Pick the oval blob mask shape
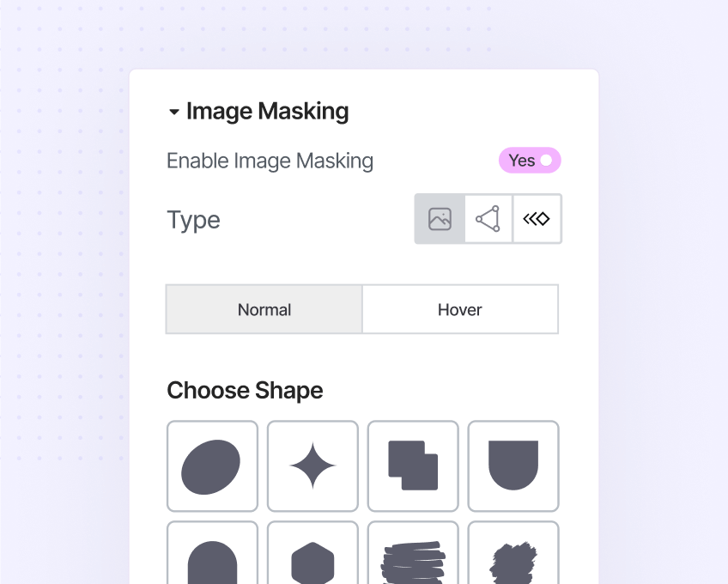This screenshot has width=728, height=584. 212,466
